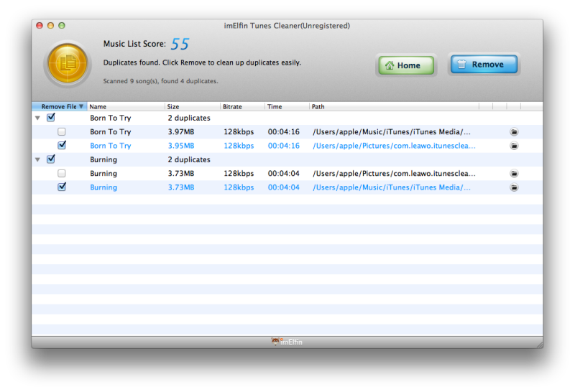The width and height of the screenshot is (575, 392).
Task: Reveal folder for unchecked Burning file
Action: [514, 173]
